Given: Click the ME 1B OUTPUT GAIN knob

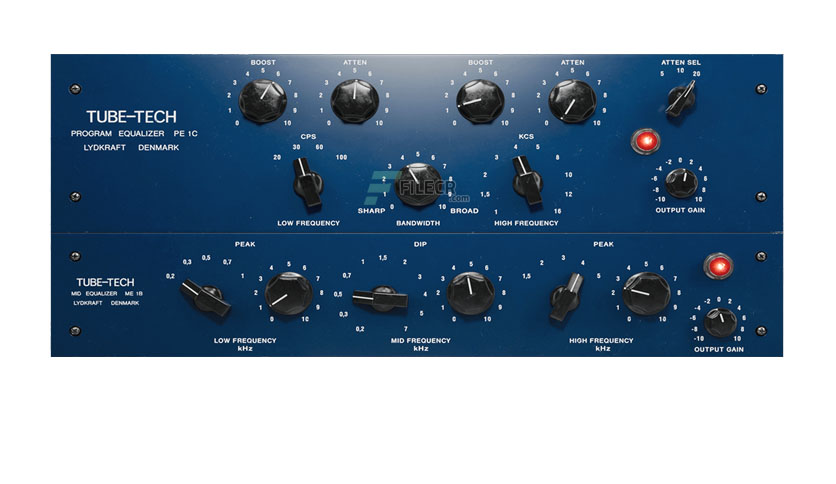Looking at the screenshot, I should [x=720, y=322].
